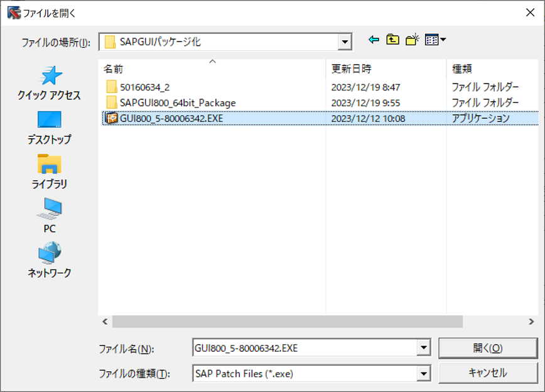This screenshot has height=392, width=545.
Task: Create a new folder icon
Action: point(413,40)
